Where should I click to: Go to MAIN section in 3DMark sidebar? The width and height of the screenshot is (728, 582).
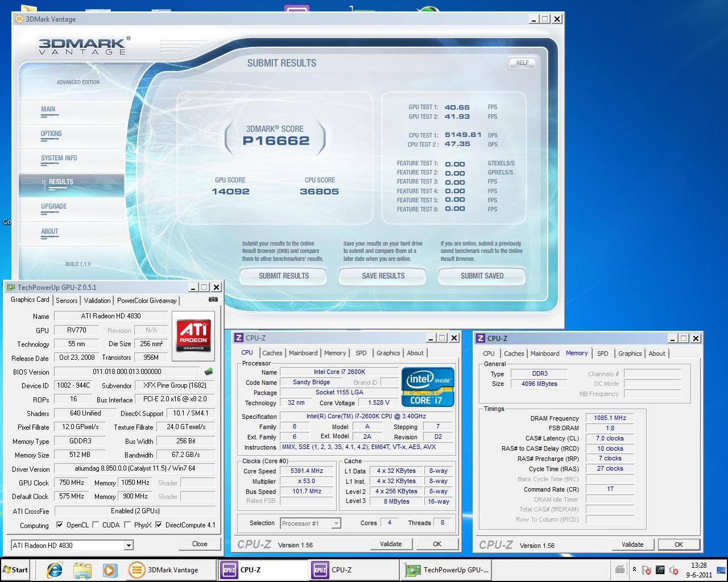(48, 109)
